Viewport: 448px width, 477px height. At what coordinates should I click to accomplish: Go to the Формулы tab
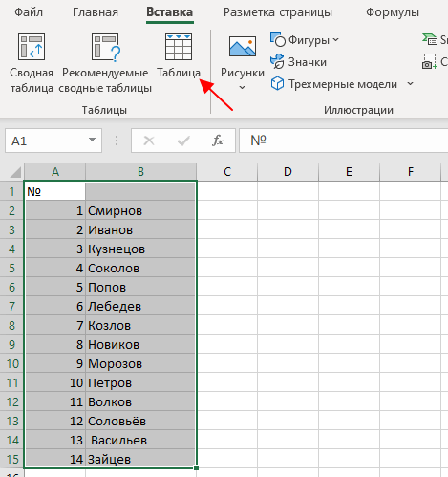pos(393,12)
